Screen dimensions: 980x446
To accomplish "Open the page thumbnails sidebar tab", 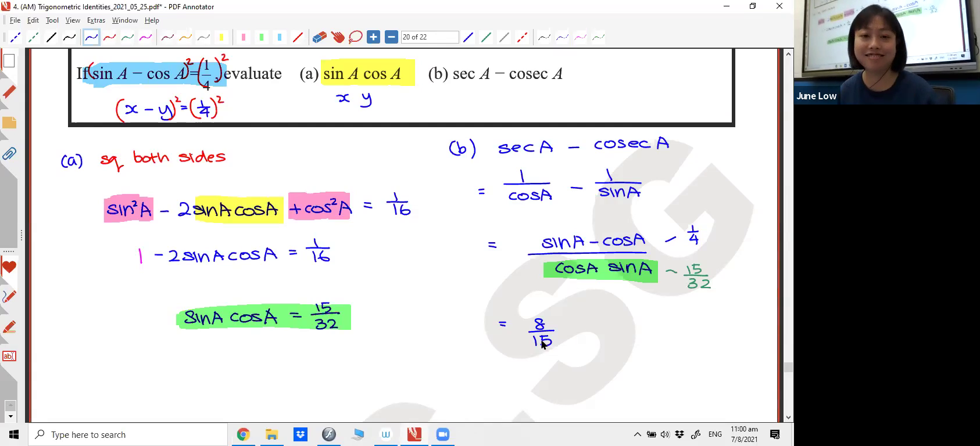I will 9,60.
